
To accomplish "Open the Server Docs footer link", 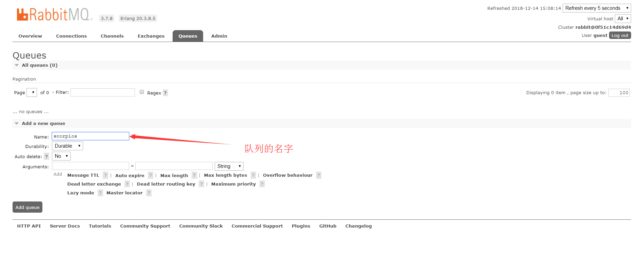I will pyautogui.click(x=65, y=226).
